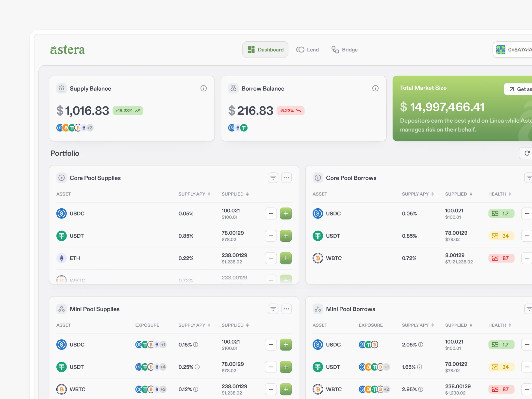Click the WBTC health 87 badge
Image resolution: width=532 pixels, height=399 pixels.
(501, 258)
